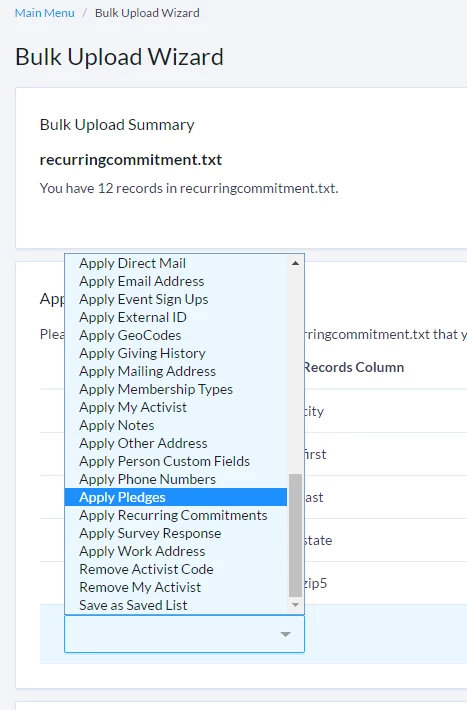The height and width of the screenshot is (710, 467).
Task: Select Save as Saved List option
Action: [x=176, y=605]
